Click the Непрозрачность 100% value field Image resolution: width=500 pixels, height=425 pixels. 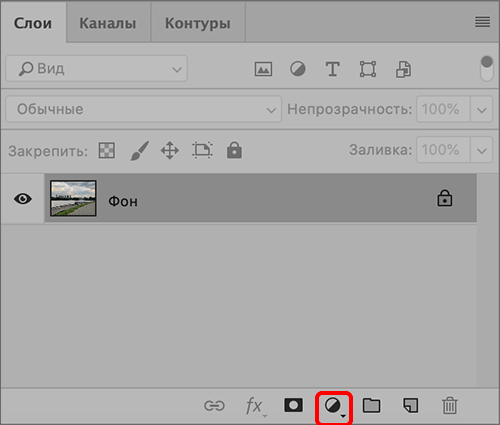point(443,109)
